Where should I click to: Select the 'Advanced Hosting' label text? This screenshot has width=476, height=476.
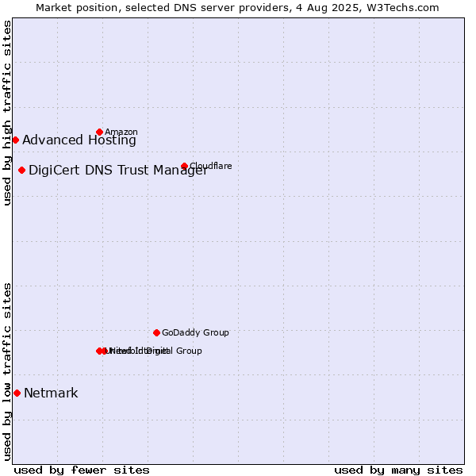coord(79,140)
